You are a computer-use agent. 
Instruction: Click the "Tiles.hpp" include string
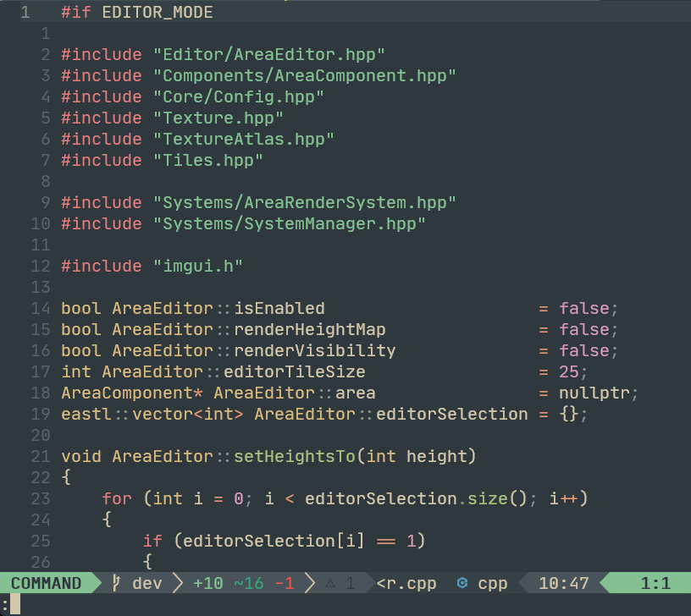coord(208,160)
